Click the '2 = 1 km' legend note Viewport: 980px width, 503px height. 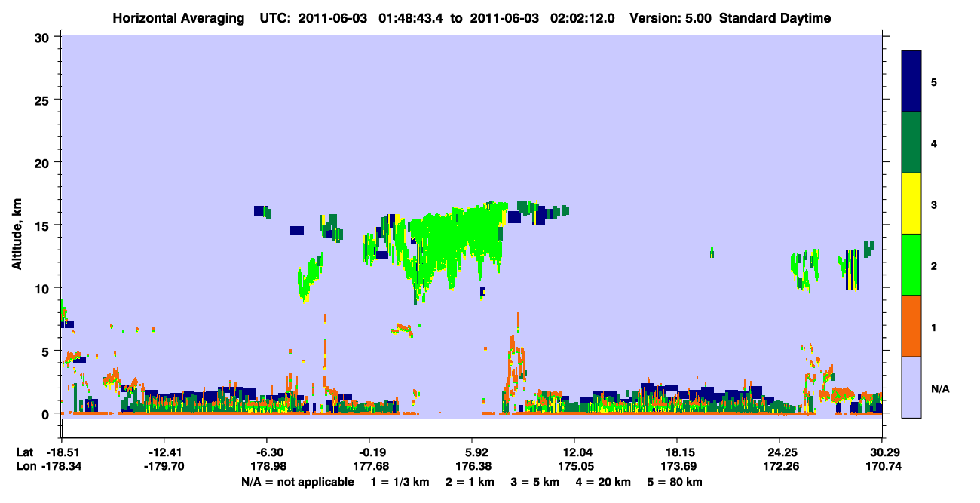(x=470, y=482)
